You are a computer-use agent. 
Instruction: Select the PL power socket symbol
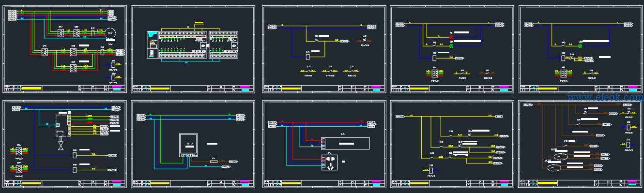330,163
